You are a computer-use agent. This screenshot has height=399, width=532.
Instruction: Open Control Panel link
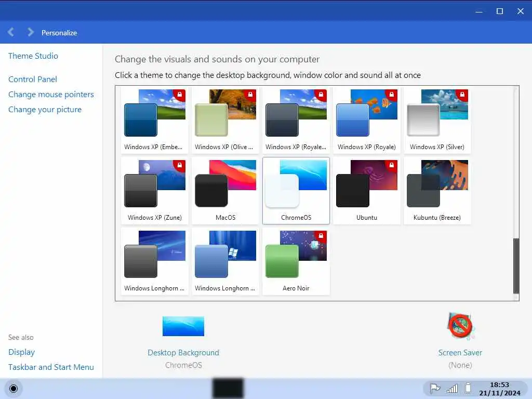[33, 79]
